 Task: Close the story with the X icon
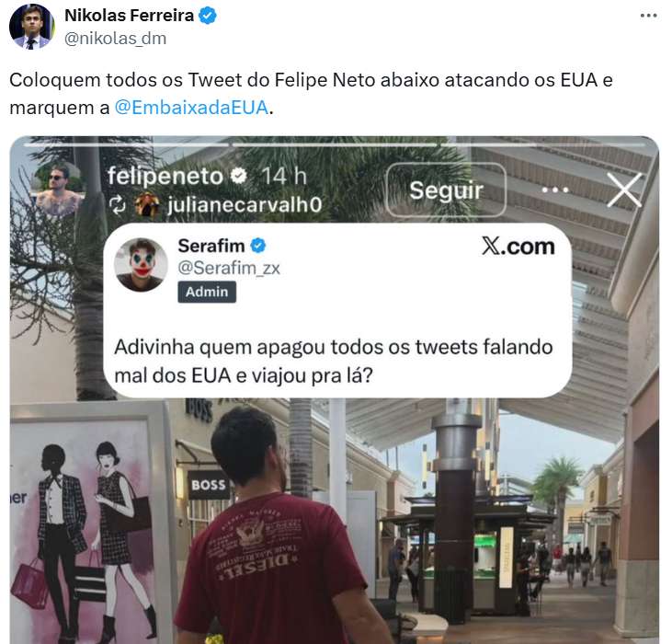point(624,190)
